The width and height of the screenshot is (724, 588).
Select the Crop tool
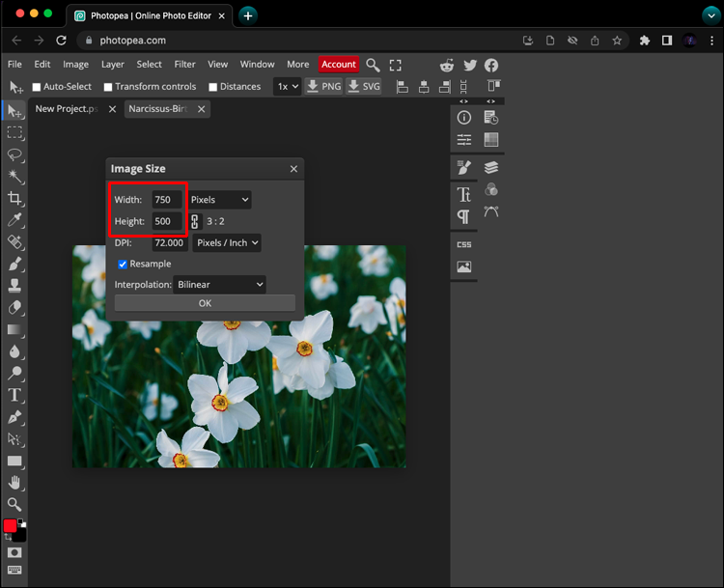(x=15, y=199)
